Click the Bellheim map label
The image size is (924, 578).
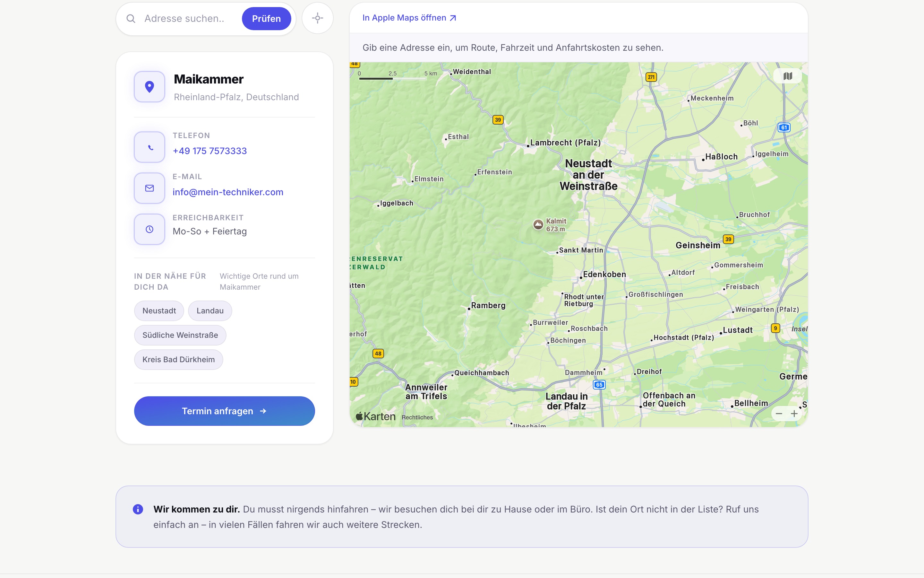(x=751, y=403)
